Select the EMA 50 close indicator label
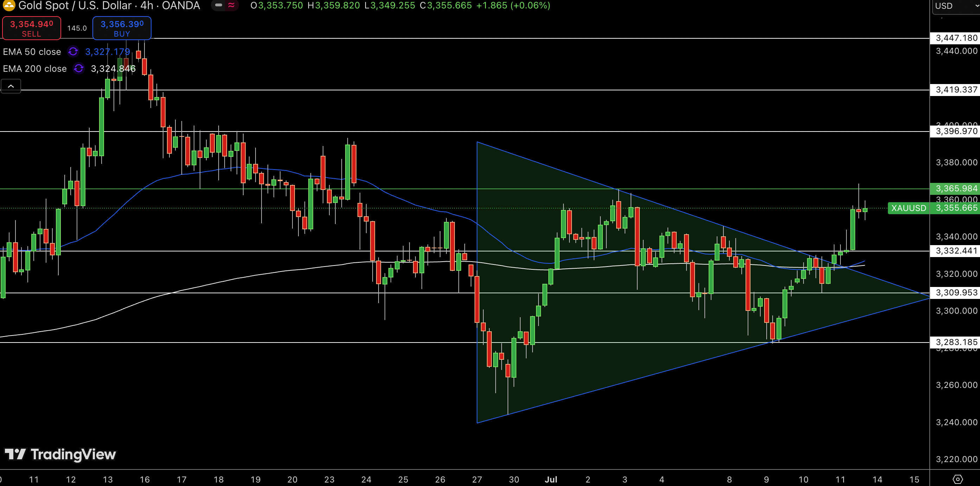The image size is (980, 486). pyautogui.click(x=32, y=52)
